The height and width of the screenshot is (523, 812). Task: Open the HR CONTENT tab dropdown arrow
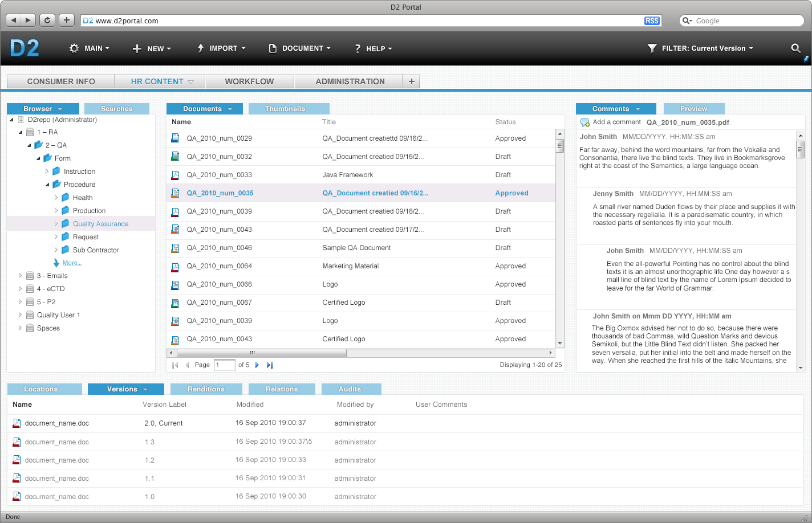(191, 82)
